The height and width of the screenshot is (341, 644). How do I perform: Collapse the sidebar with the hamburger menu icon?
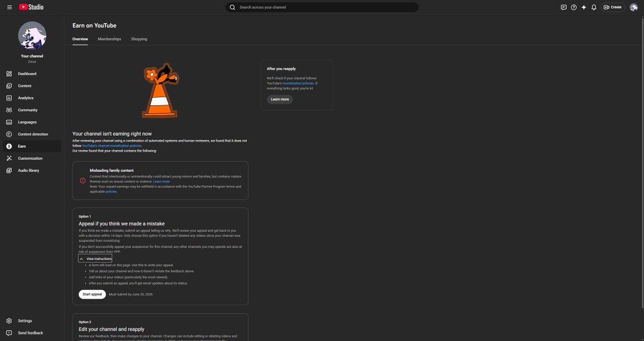pyautogui.click(x=9, y=7)
